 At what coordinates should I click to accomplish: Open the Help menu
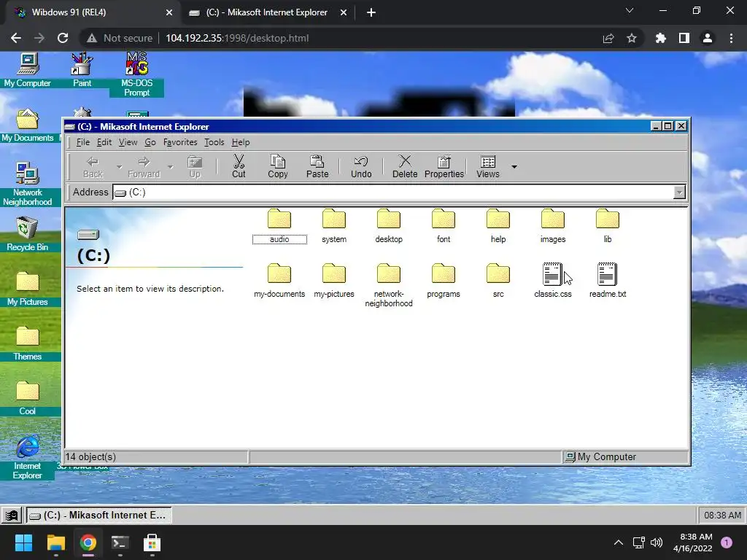point(241,142)
